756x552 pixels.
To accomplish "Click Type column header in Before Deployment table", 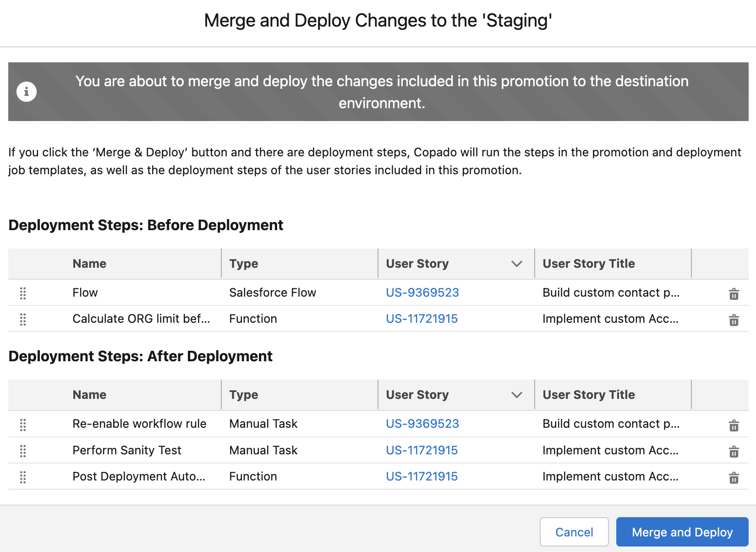I will pos(244,264).
